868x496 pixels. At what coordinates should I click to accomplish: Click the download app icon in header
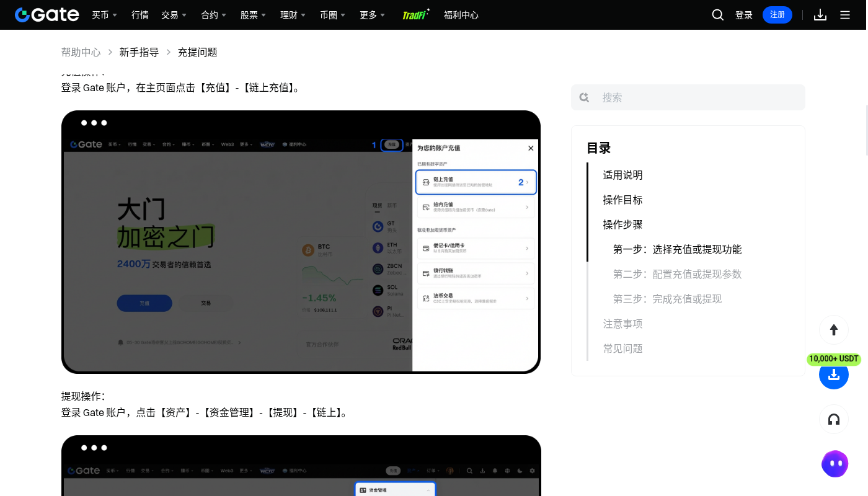[x=820, y=15]
